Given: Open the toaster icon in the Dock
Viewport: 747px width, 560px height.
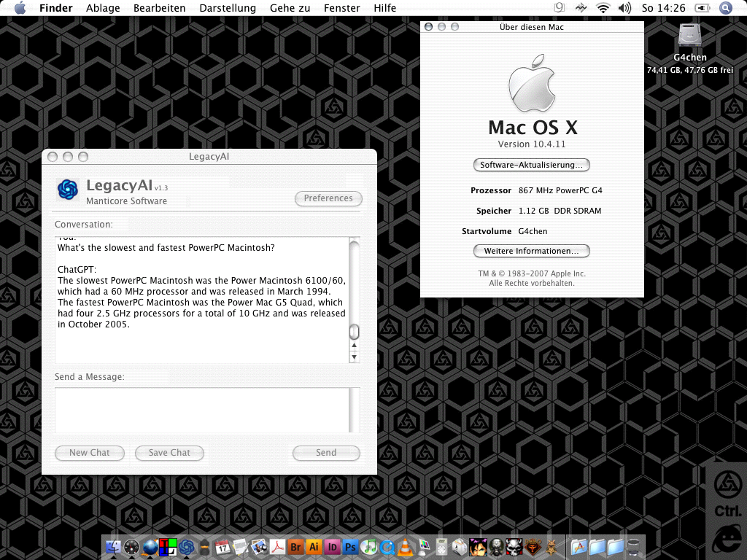Looking at the screenshot, I should click(460, 547).
